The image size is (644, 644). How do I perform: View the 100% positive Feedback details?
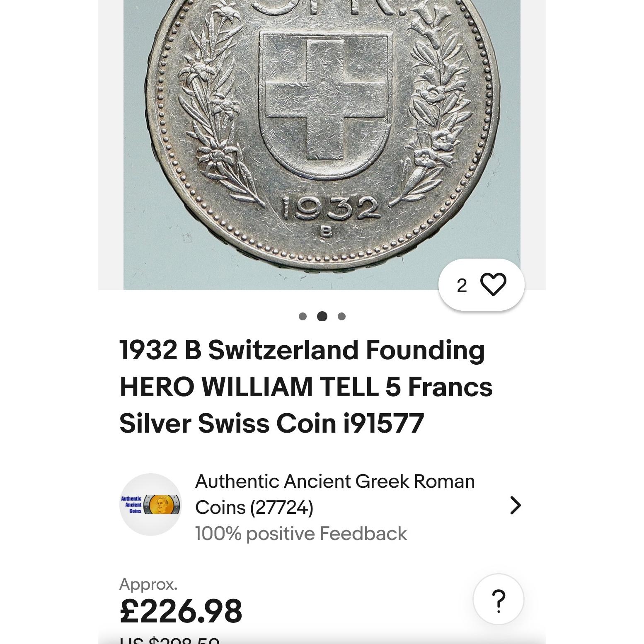(301, 534)
